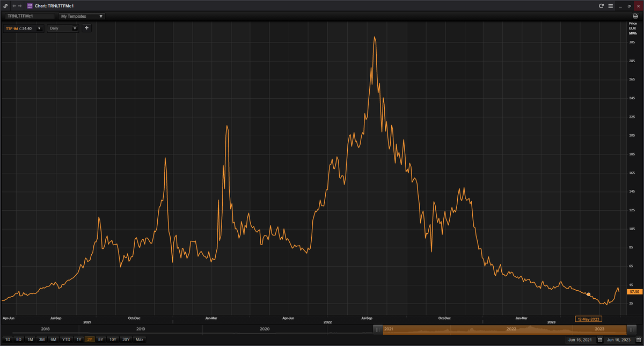This screenshot has width=644, height=346.
Task: Click the left handle of range slider
Action: coord(378,329)
